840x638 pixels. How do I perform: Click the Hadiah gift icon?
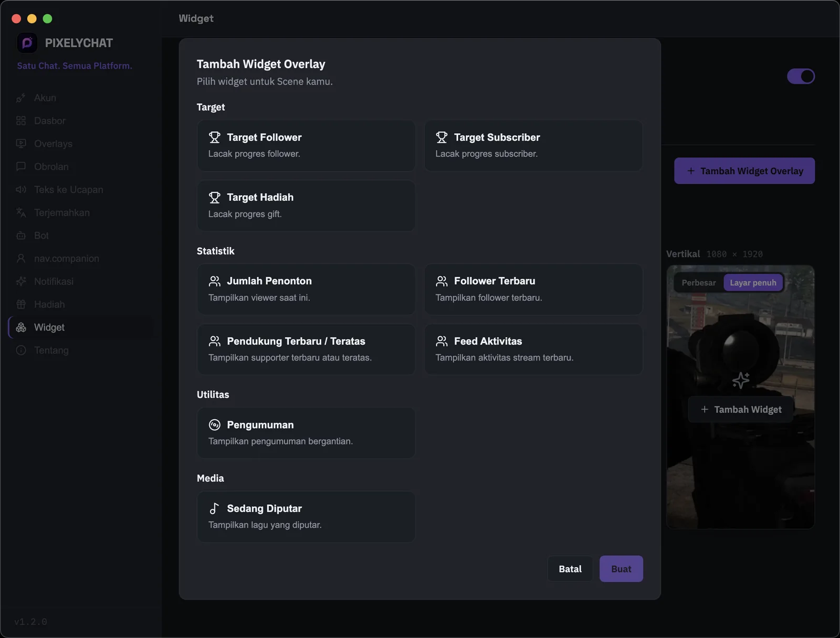[21, 304]
